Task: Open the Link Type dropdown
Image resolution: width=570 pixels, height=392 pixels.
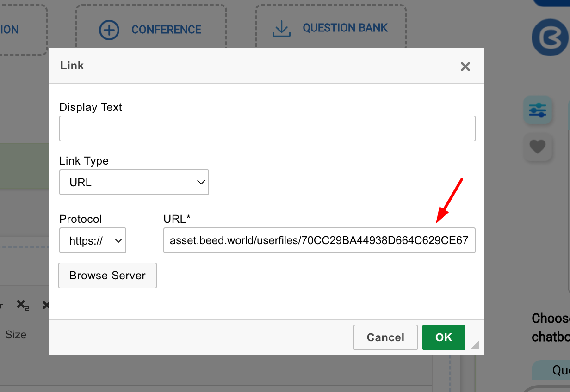Action: pyautogui.click(x=134, y=182)
